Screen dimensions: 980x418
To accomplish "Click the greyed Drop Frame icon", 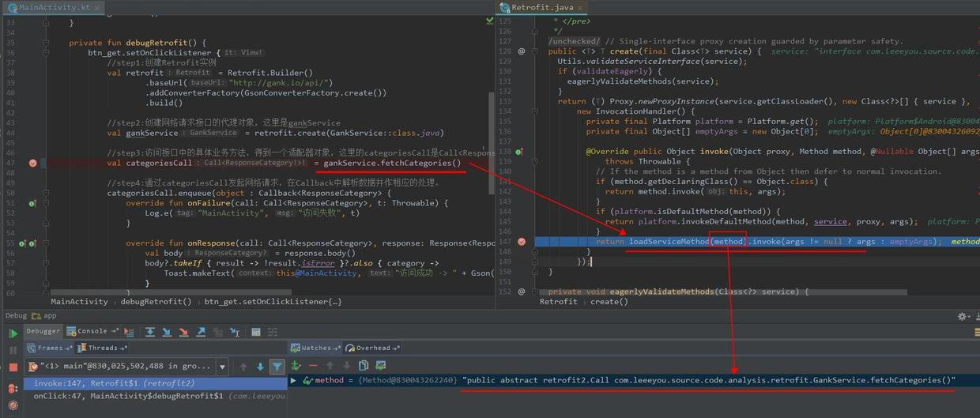I will tap(217, 332).
